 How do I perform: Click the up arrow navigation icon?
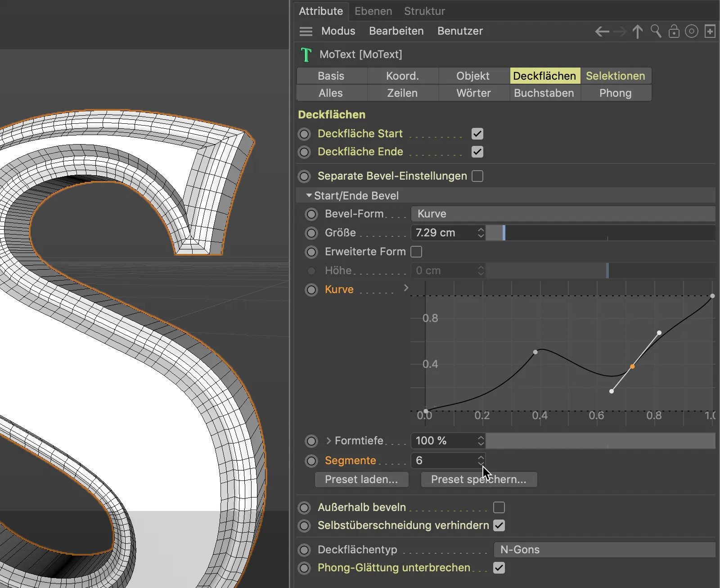click(x=638, y=32)
